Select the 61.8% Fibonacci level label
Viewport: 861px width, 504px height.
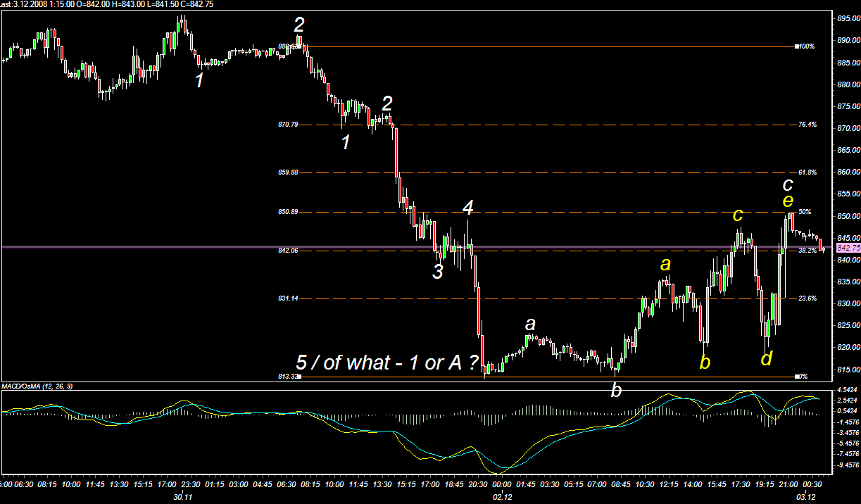807,172
